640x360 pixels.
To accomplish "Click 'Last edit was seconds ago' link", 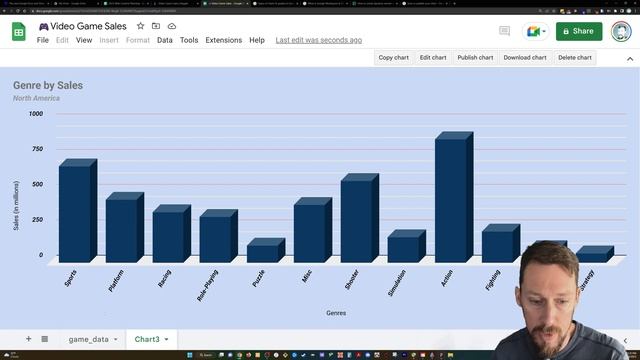I will (x=319, y=40).
